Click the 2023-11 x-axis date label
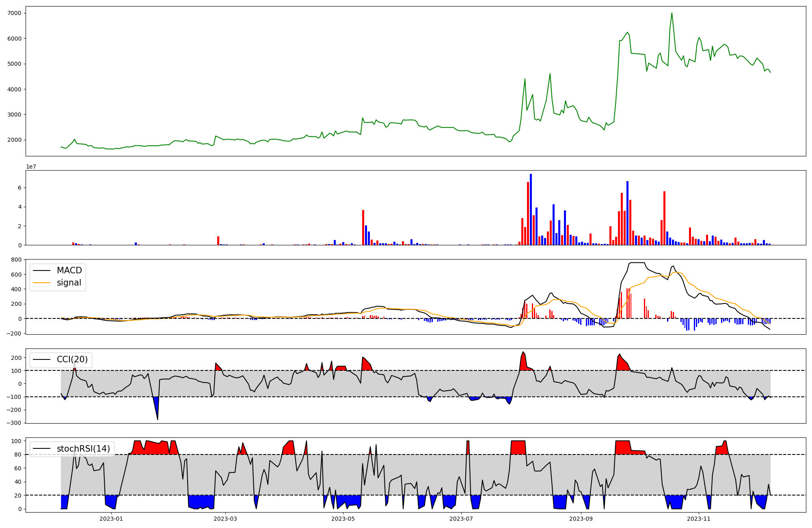 point(698,519)
